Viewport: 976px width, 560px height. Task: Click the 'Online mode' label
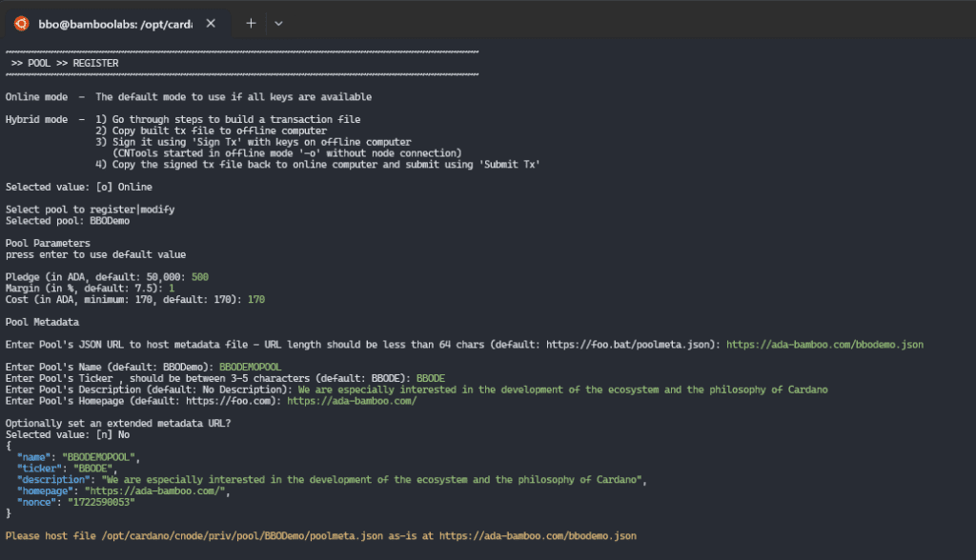[x=37, y=97]
